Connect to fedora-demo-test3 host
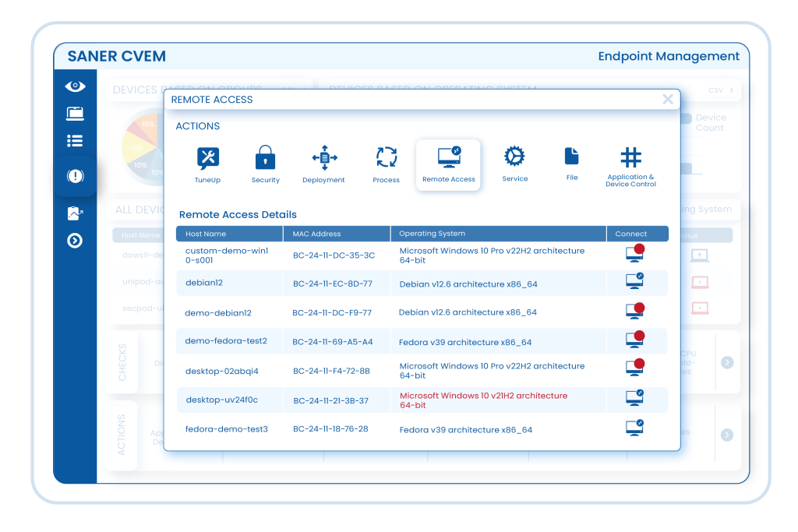 [635, 428]
